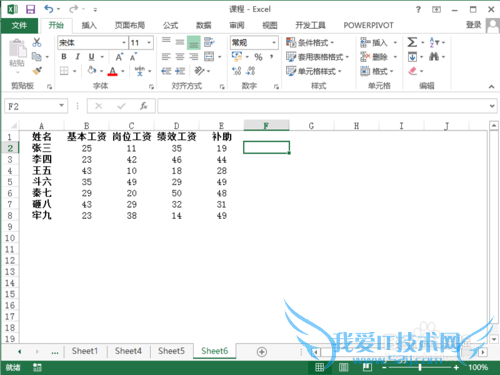Screen dimensions: 500x375
Task: Open Excel Help question mark
Action: 418,10
